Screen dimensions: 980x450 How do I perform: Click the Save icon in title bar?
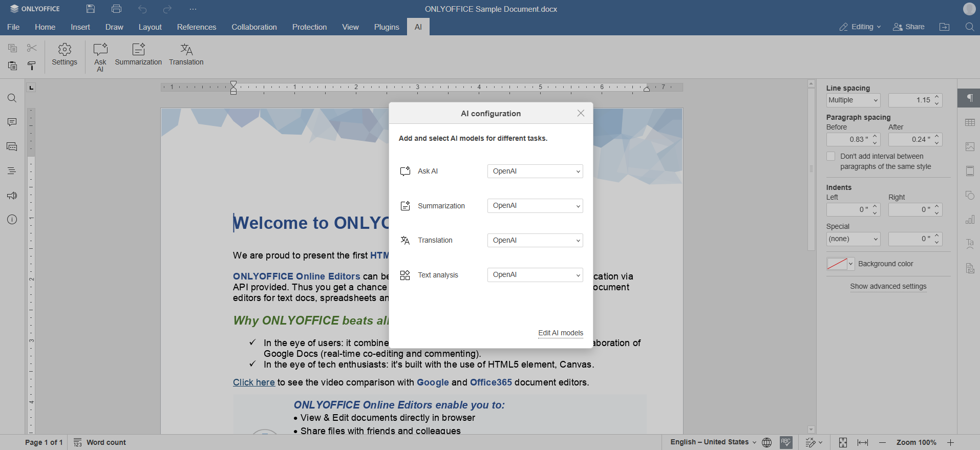[91, 9]
